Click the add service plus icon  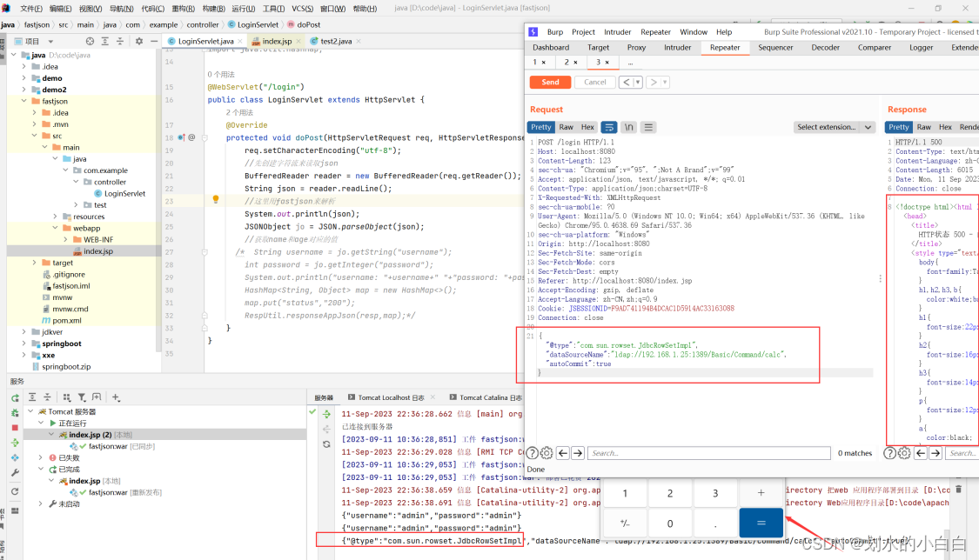(x=116, y=397)
